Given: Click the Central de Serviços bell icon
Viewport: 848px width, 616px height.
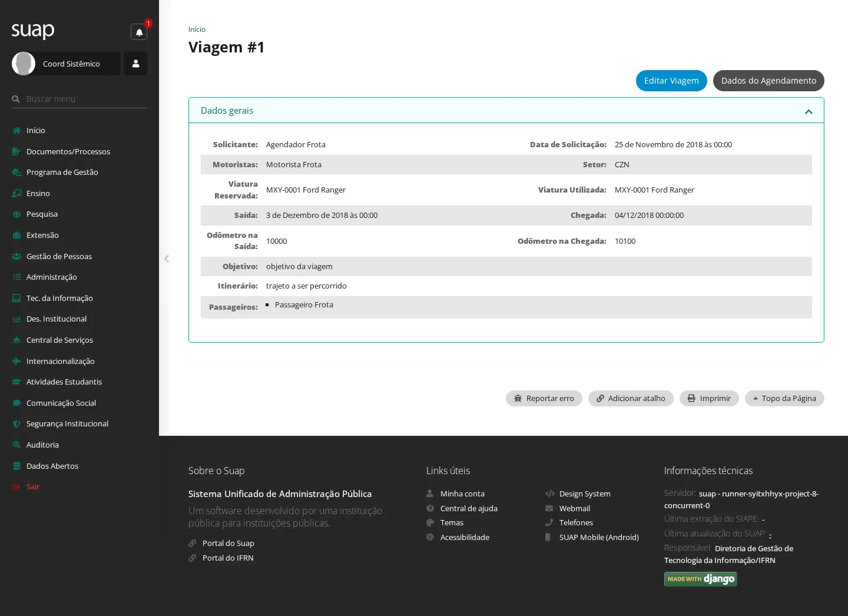Looking at the screenshot, I should (16, 340).
